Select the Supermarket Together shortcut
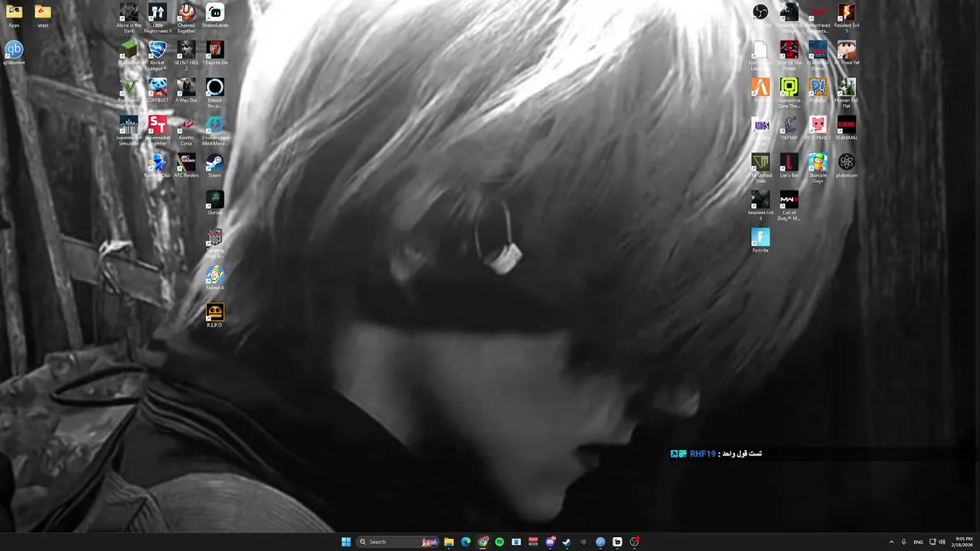Image resolution: width=980 pixels, height=551 pixels. pos(158,131)
